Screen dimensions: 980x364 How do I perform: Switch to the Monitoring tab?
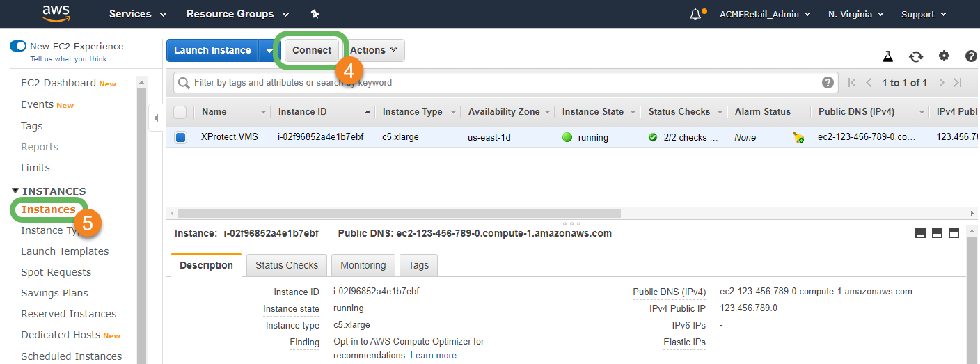click(x=363, y=265)
